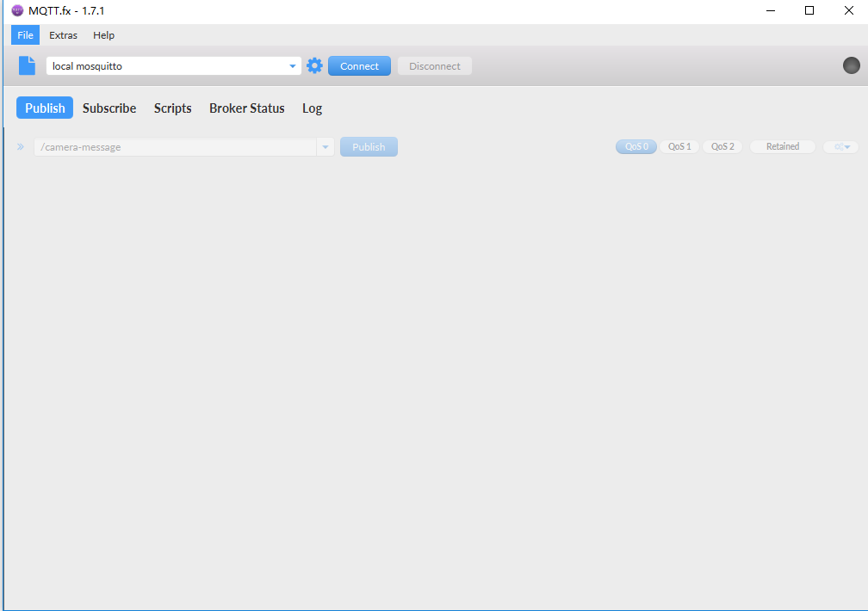Click the connection status indicator circle

(851, 65)
